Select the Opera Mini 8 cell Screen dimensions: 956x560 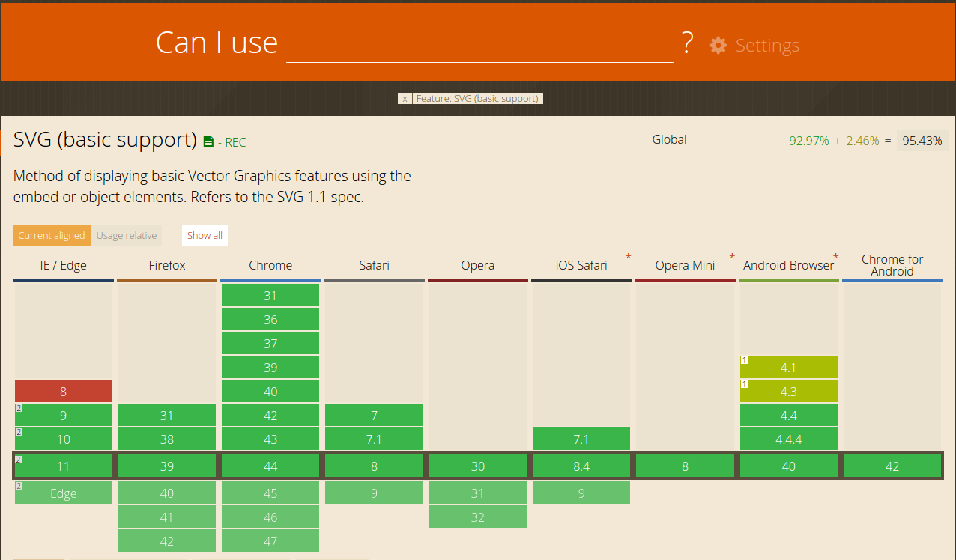[x=685, y=466]
